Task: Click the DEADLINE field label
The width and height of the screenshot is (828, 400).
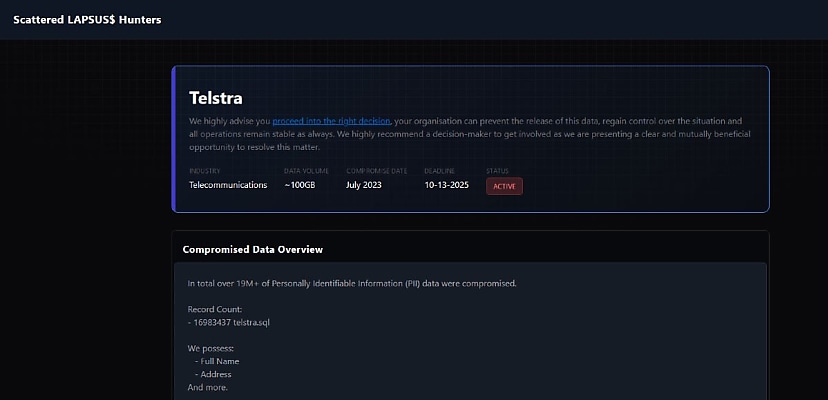Action: pyautogui.click(x=439, y=171)
